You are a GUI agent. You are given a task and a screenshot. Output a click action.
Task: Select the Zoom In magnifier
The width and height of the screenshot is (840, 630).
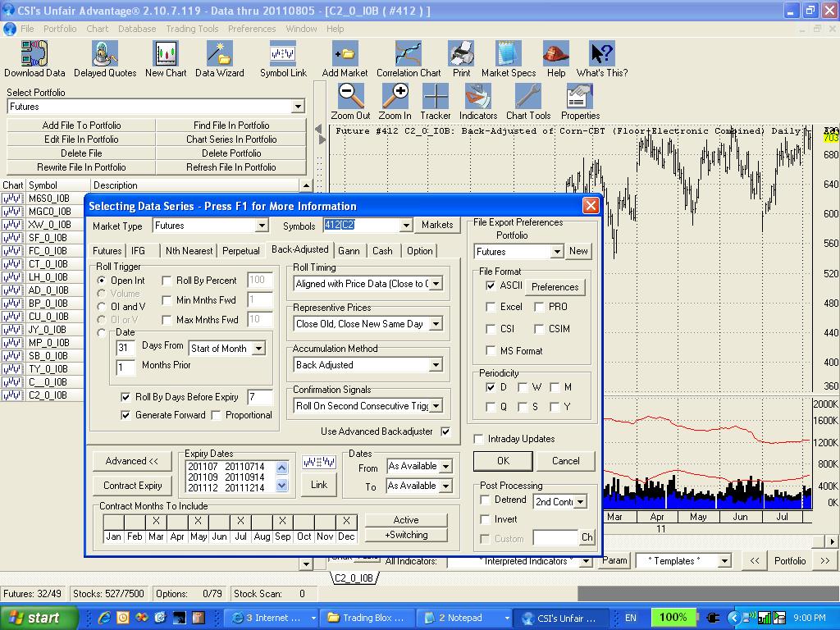[x=395, y=97]
